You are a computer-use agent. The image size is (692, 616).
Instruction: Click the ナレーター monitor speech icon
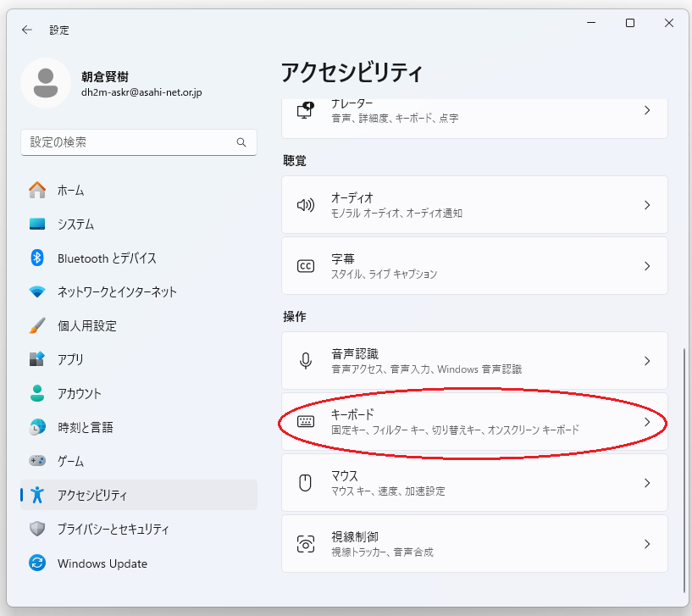(x=306, y=110)
